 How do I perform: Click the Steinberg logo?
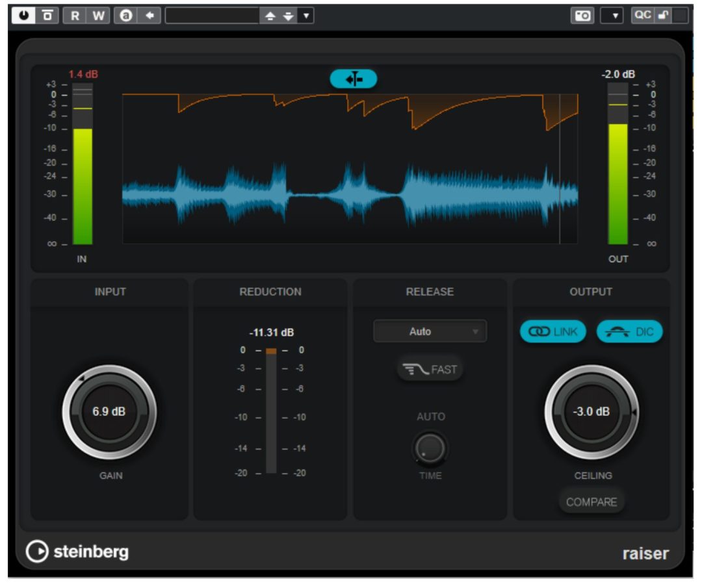[x=77, y=552]
